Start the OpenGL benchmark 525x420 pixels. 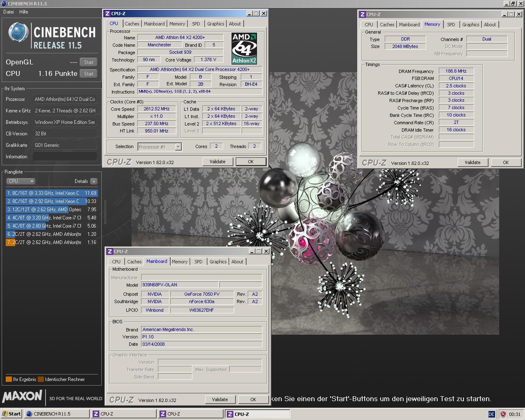pos(89,62)
